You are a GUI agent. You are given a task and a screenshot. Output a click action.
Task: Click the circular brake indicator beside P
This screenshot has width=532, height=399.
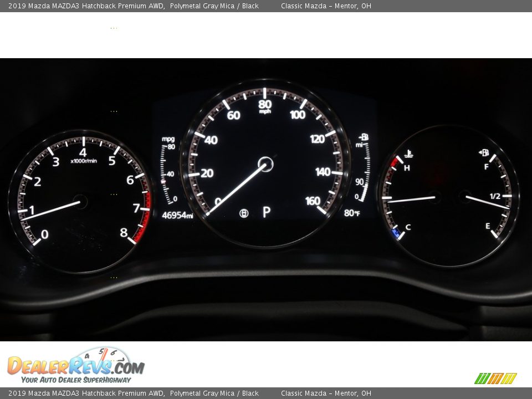243,213
